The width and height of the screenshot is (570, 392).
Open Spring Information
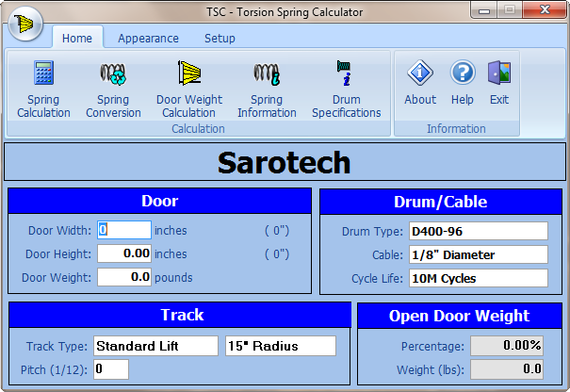267,90
